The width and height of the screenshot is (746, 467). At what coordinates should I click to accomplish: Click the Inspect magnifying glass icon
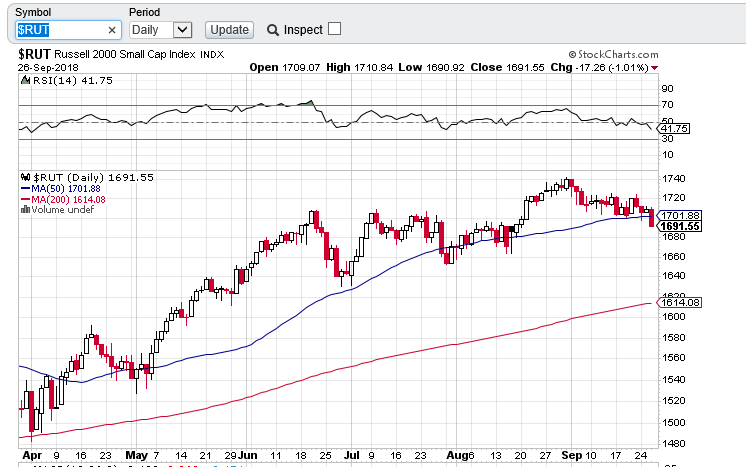[x=273, y=30]
